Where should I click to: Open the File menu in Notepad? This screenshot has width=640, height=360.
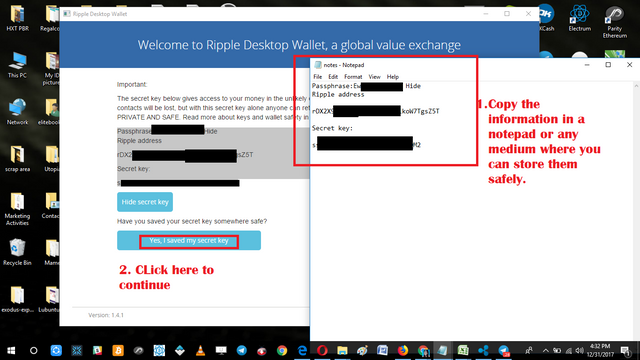[x=318, y=77]
